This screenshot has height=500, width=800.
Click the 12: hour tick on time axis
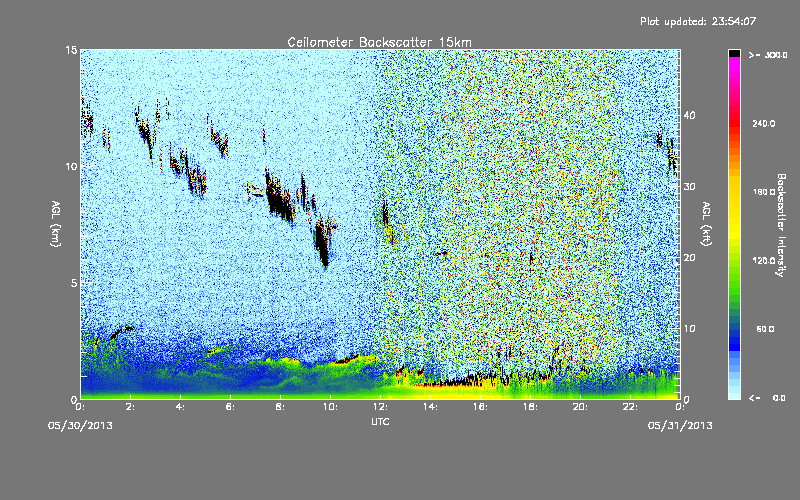(381, 407)
